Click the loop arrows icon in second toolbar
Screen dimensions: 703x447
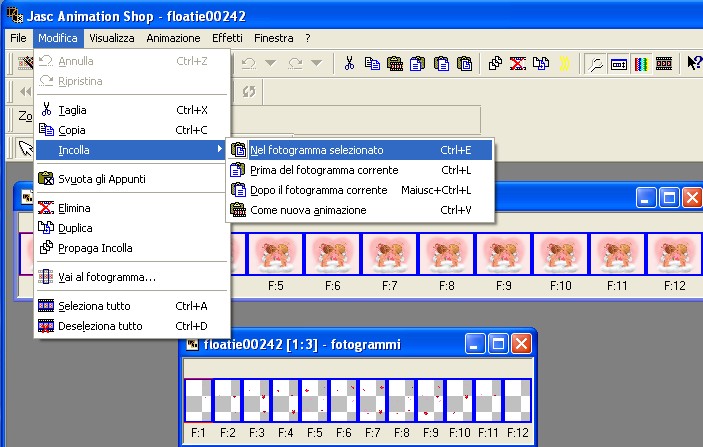pyautogui.click(x=249, y=92)
